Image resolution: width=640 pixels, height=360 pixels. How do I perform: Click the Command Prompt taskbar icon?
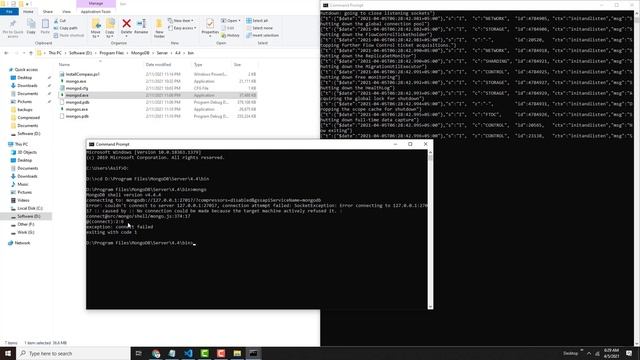click(253, 353)
